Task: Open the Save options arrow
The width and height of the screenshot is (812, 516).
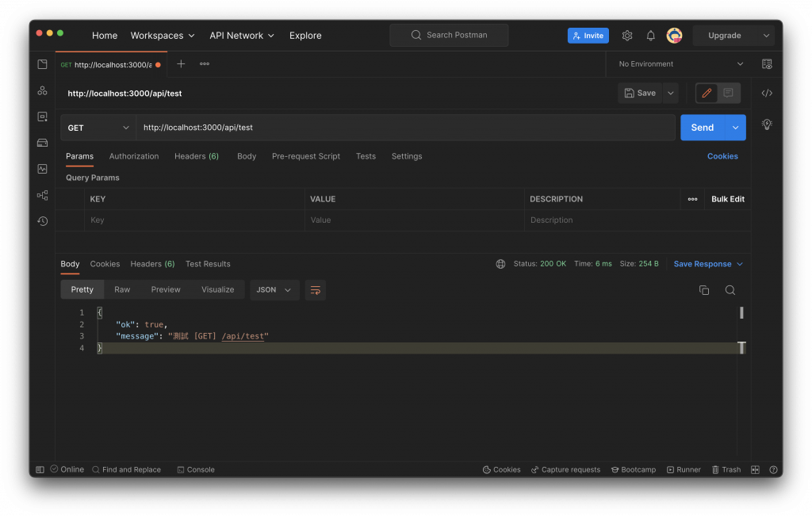Action: [x=671, y=94]
